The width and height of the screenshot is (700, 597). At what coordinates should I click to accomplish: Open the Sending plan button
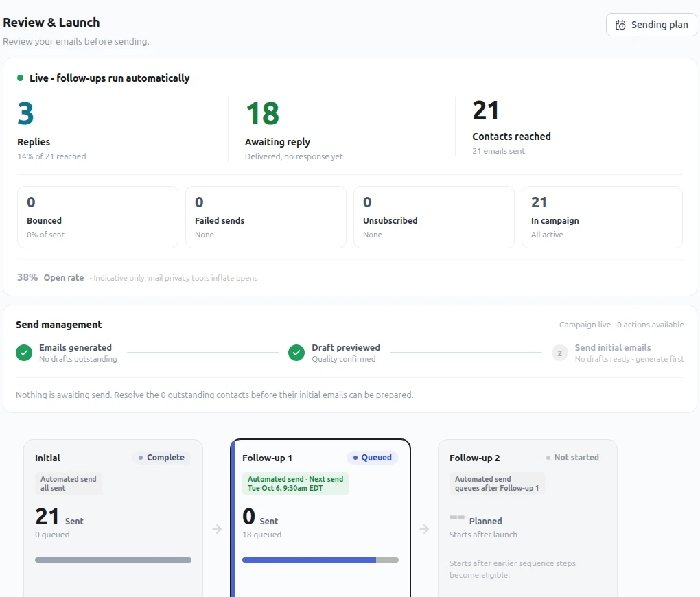(651, 25)
